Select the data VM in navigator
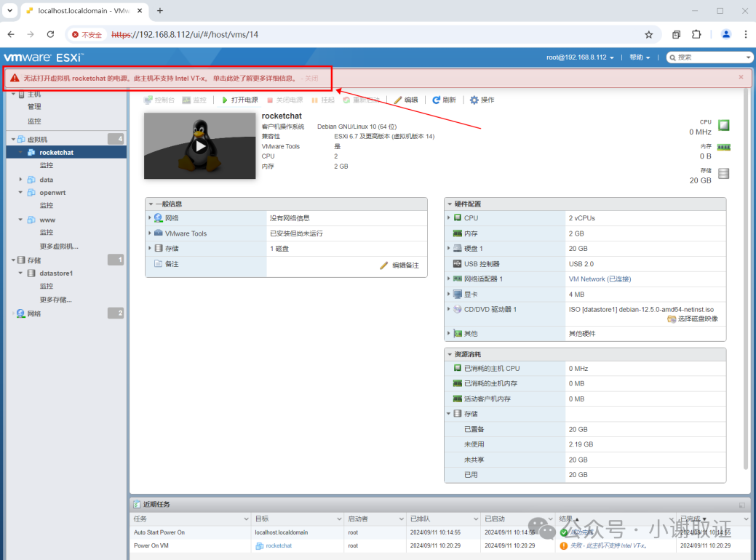 (47, 180)
